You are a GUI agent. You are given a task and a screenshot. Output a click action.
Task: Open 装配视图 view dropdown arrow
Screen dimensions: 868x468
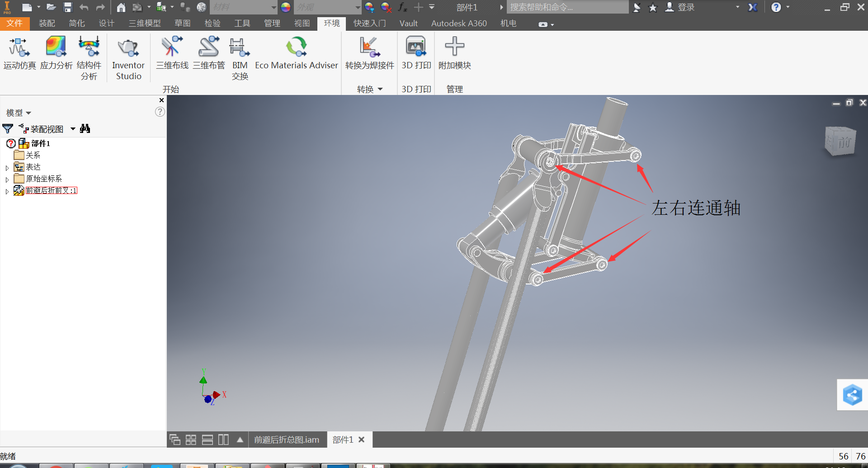(73, 129)
